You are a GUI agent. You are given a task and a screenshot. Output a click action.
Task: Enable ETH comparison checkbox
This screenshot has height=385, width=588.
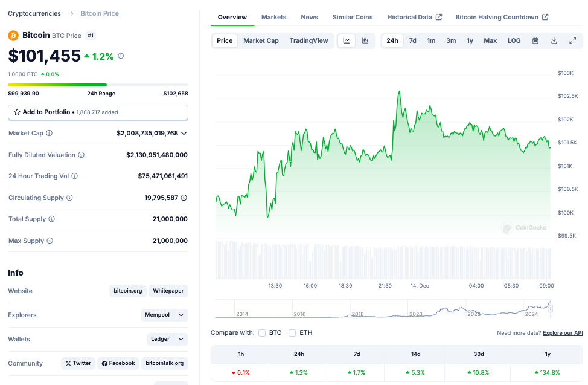pyautogui.click(x=292, y=333)
